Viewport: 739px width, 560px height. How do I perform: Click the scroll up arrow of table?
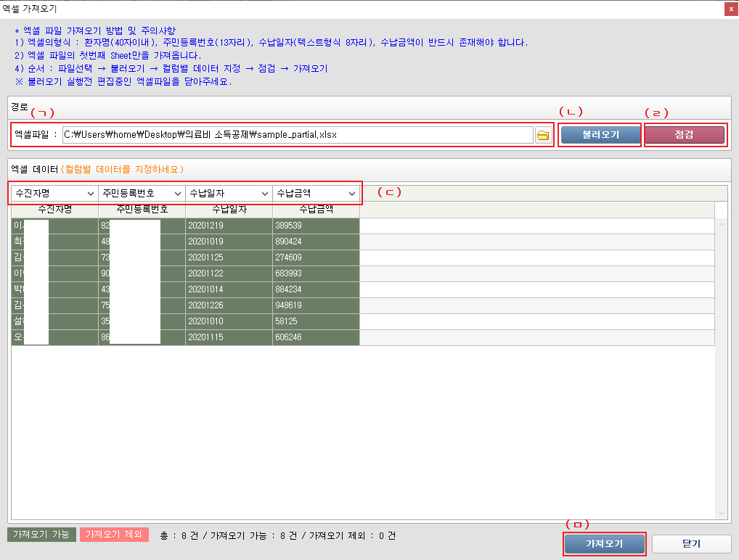click(721, 224)
